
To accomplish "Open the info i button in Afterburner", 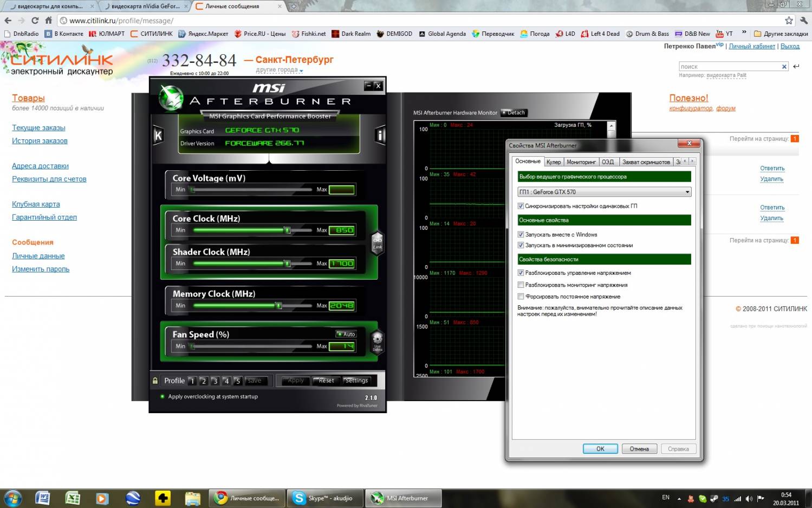I will 380,136.
